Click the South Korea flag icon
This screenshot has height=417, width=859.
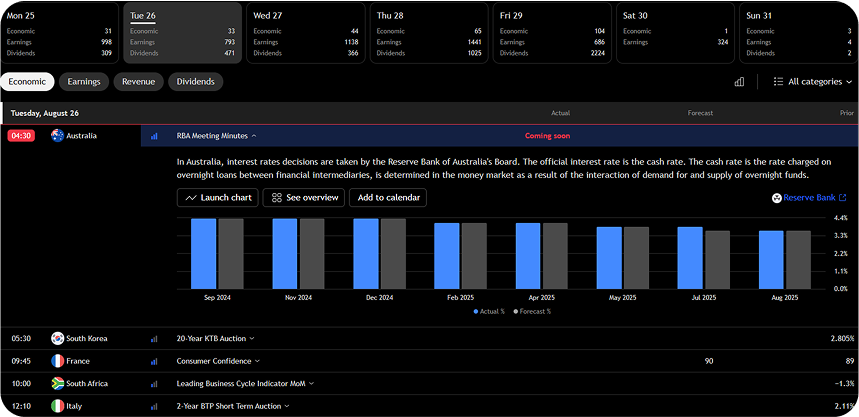tap(58, 339)
